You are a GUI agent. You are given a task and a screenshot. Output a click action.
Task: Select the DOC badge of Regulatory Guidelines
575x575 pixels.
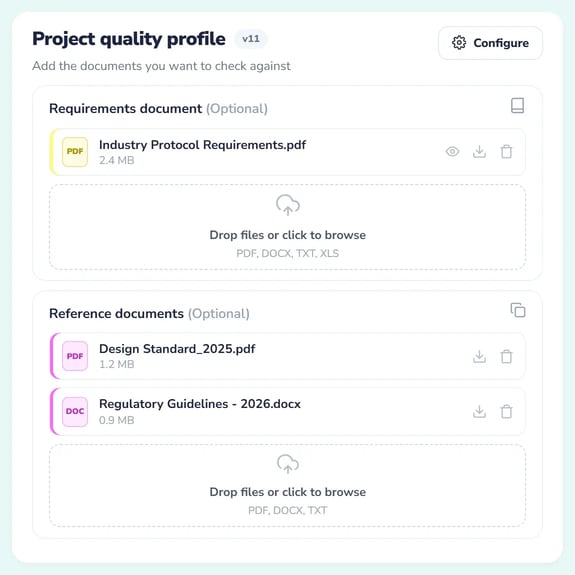[75, 411]
